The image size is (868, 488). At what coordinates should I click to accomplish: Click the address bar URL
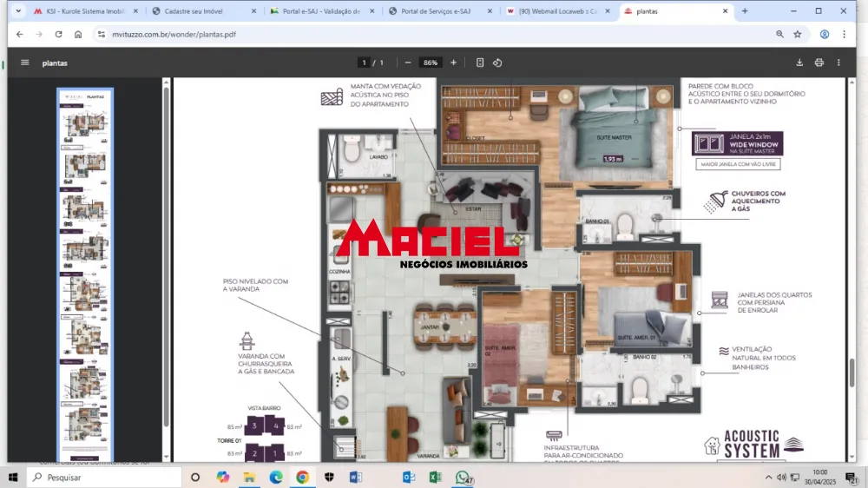point(174,35)
